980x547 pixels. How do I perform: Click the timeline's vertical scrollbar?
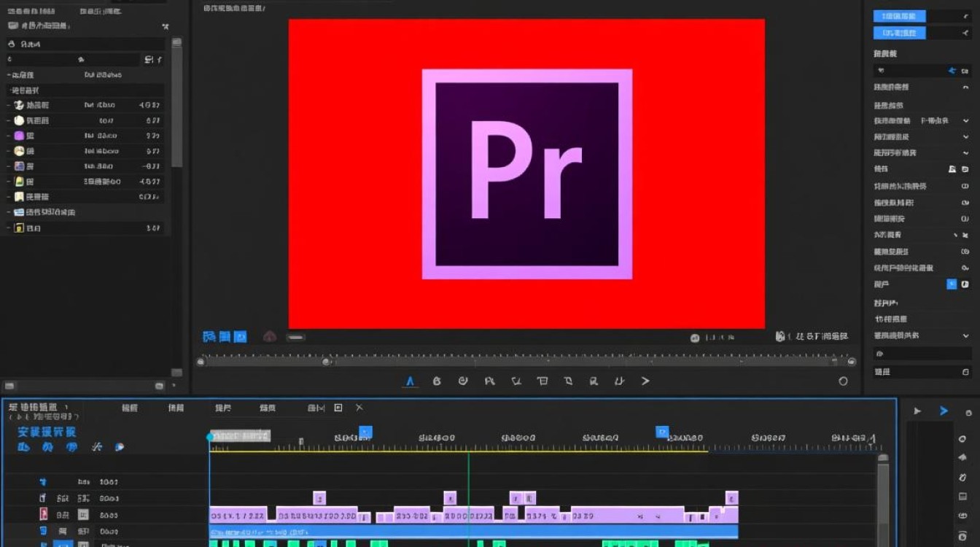click(x=883, y=500)
